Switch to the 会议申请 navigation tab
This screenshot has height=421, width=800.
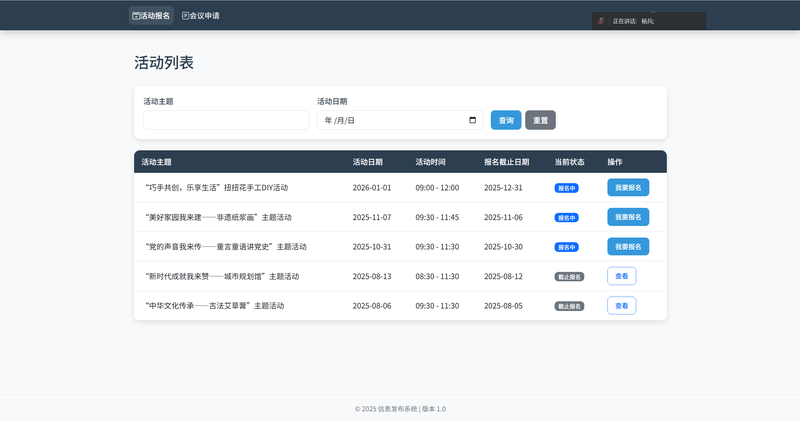pyautogui.click(x=200, y=16)
